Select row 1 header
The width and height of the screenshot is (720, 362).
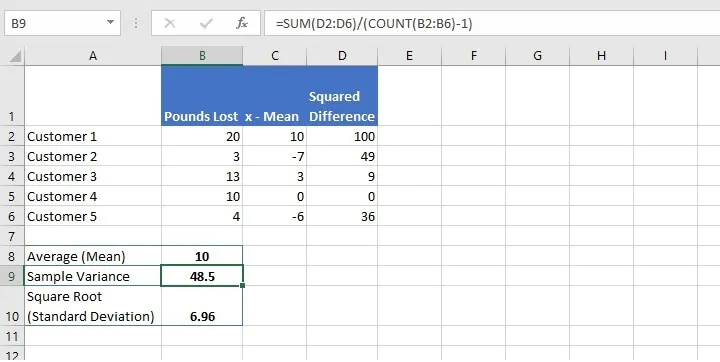pos(12,96)
